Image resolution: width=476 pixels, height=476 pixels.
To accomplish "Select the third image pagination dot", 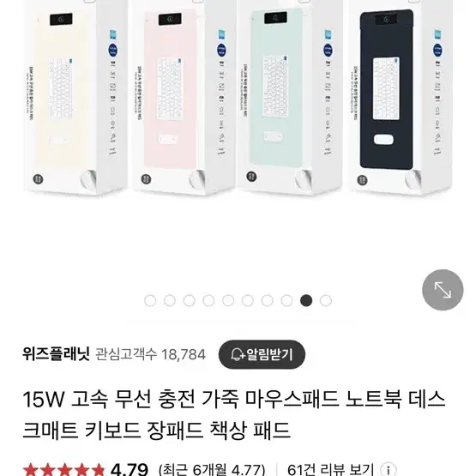I will pos(190,300).
